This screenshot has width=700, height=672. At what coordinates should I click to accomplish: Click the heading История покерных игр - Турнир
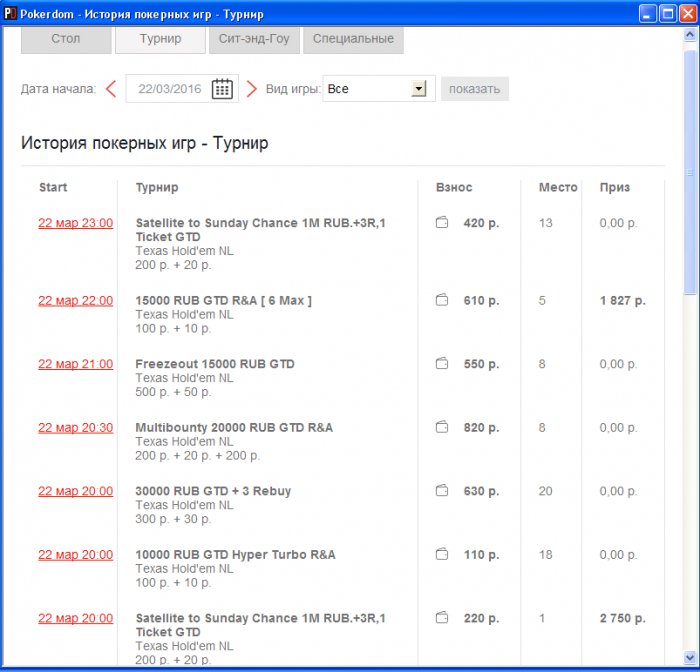145,143
